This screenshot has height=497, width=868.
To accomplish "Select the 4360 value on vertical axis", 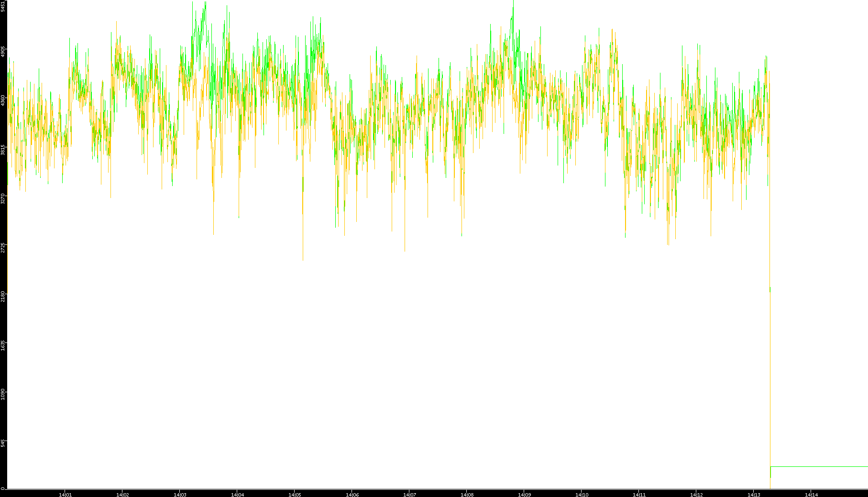I will point(3,100).
